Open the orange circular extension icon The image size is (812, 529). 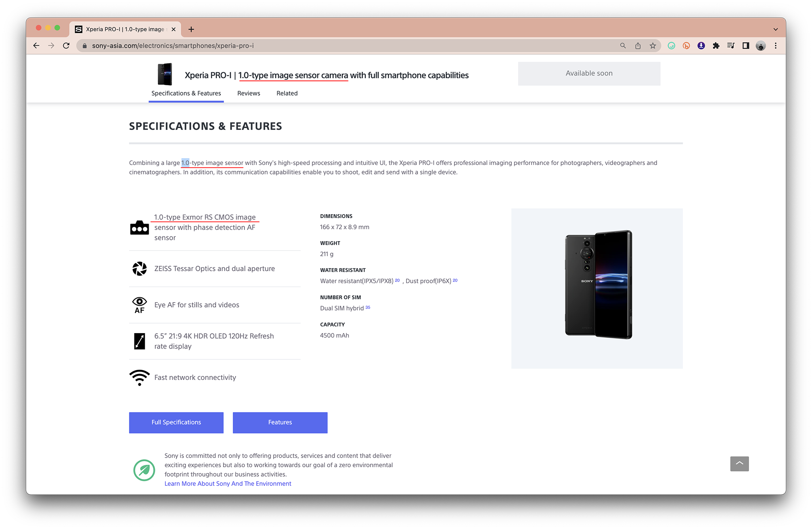coord(686,46)
